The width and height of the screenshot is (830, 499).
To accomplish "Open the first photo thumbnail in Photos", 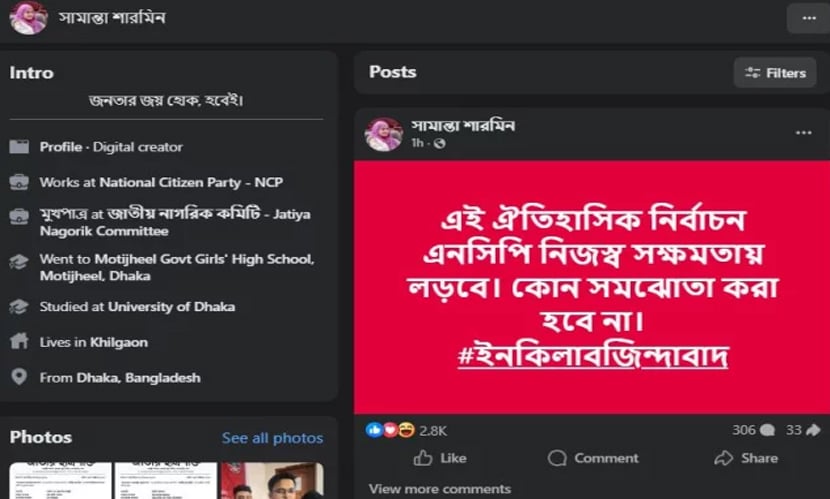I will click(x=60, y=480).
